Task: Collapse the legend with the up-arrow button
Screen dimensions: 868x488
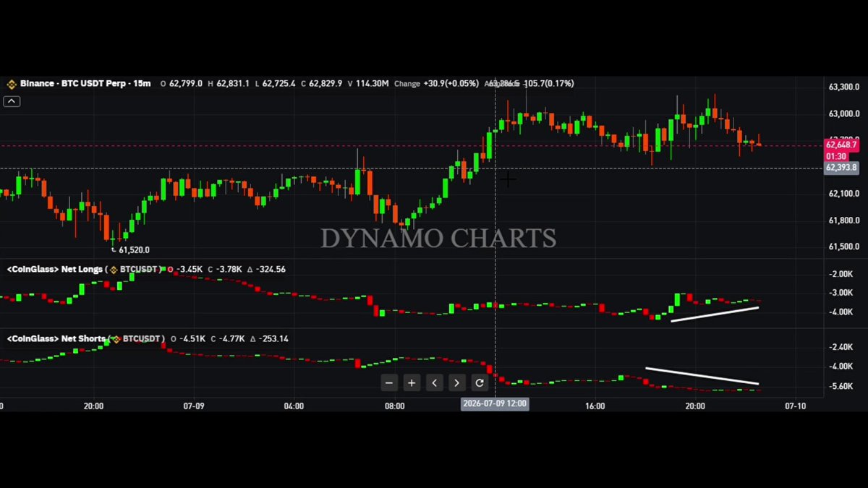Action: (12, 101)
